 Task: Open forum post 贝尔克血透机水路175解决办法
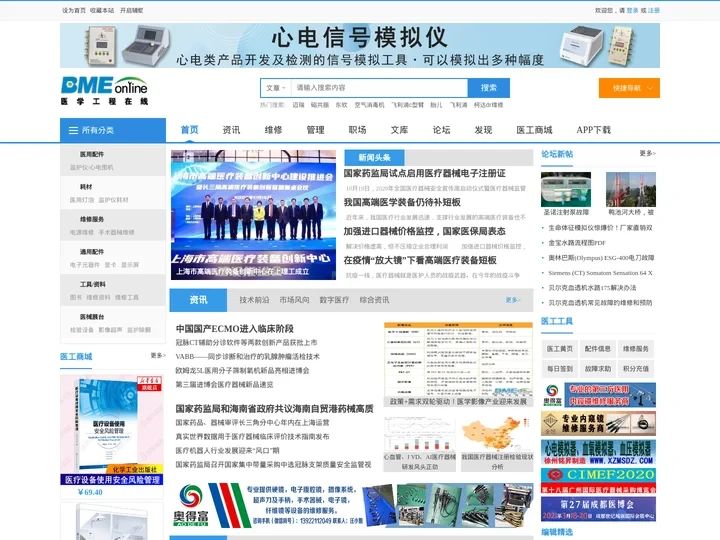[592, 288]
